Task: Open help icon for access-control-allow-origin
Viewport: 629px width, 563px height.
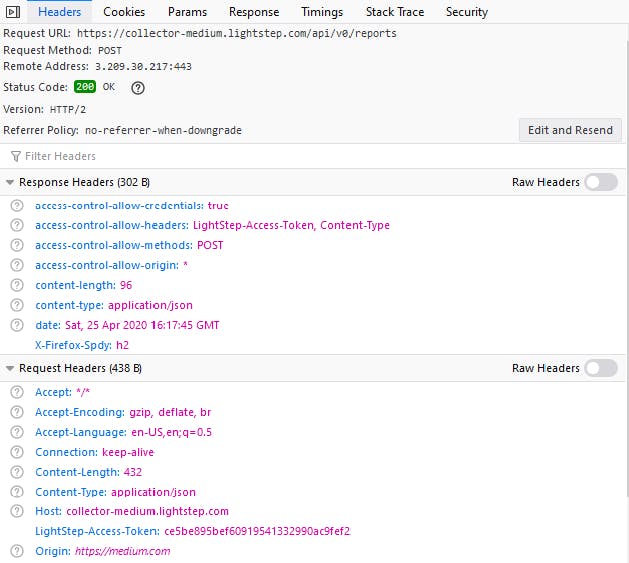Action: click(x=17, y=265)
